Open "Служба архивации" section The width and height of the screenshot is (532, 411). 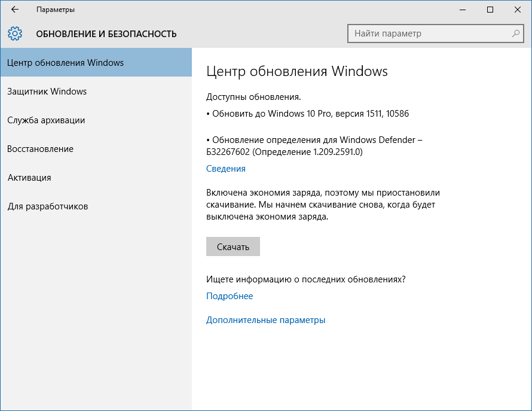tap(96, 120)
